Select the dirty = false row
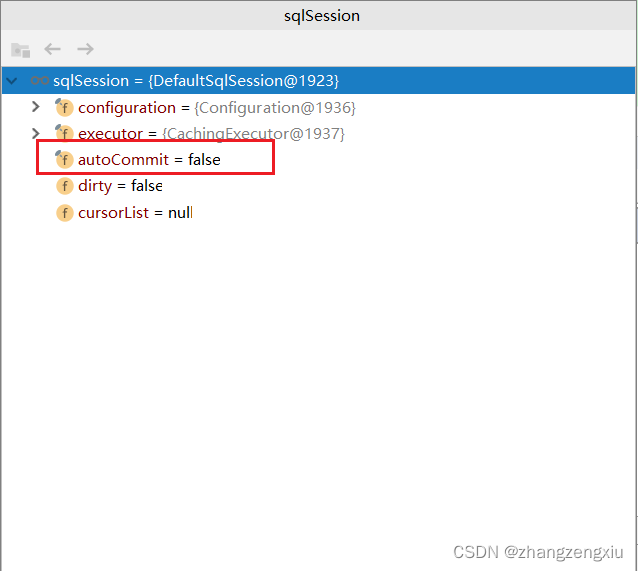 318,186
